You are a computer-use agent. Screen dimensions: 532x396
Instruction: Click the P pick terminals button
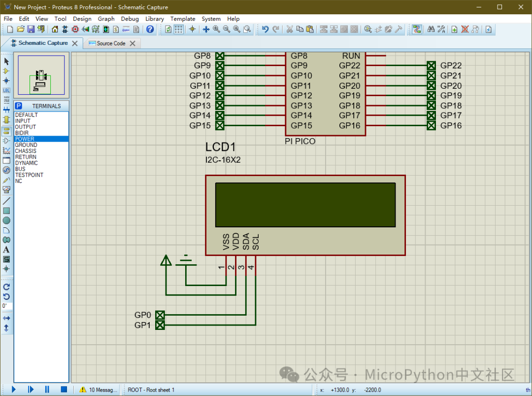click(19, 106)
